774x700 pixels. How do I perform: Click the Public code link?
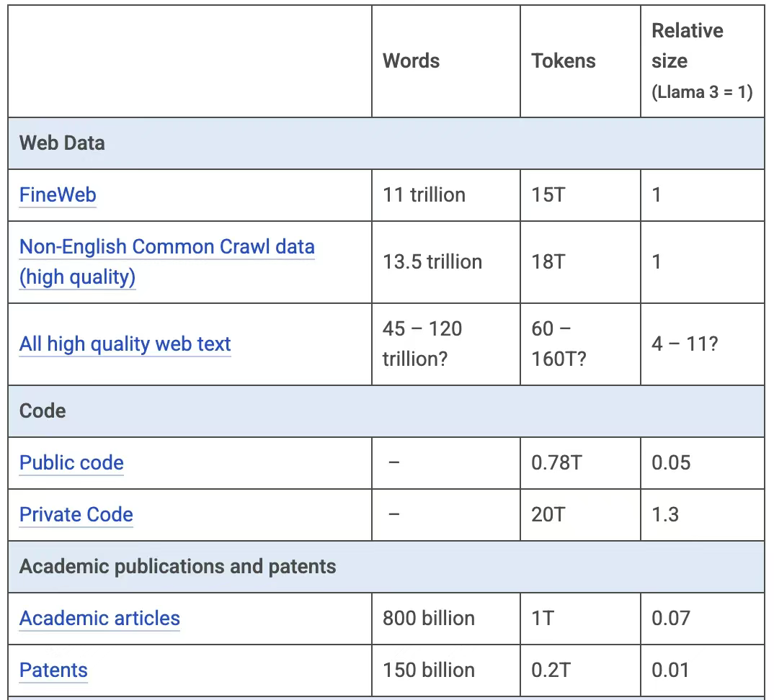[71, 463]
